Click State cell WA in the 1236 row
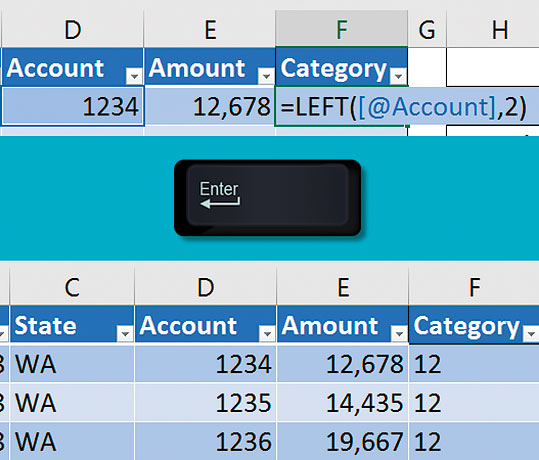This screenshot has width=539, height=460. [x=72, y=441]
